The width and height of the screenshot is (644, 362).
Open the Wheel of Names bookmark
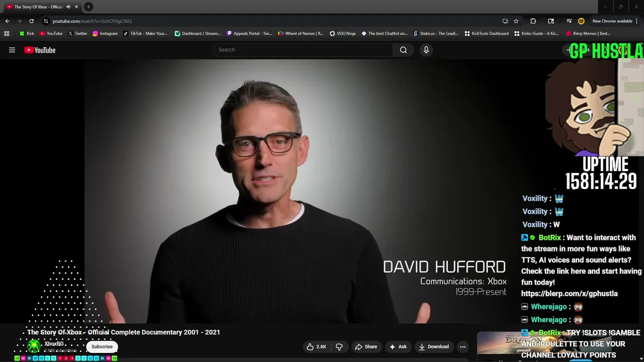301,34
